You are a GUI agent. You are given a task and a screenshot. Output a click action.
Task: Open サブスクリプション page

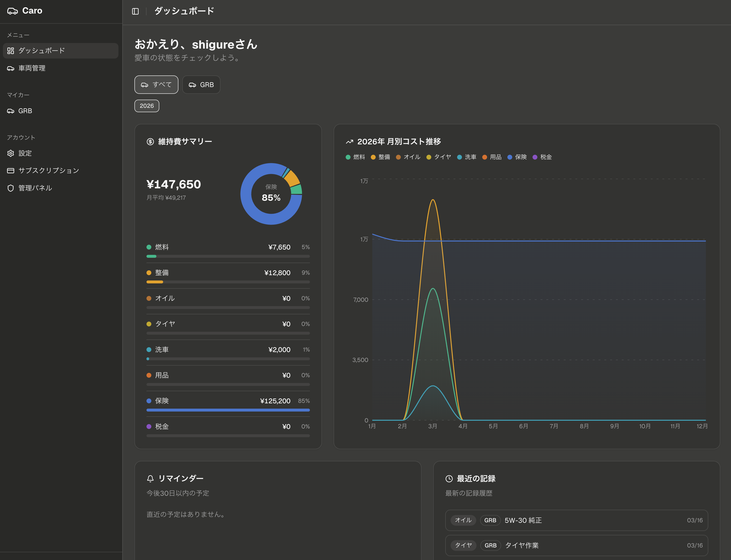coord(61,171)
